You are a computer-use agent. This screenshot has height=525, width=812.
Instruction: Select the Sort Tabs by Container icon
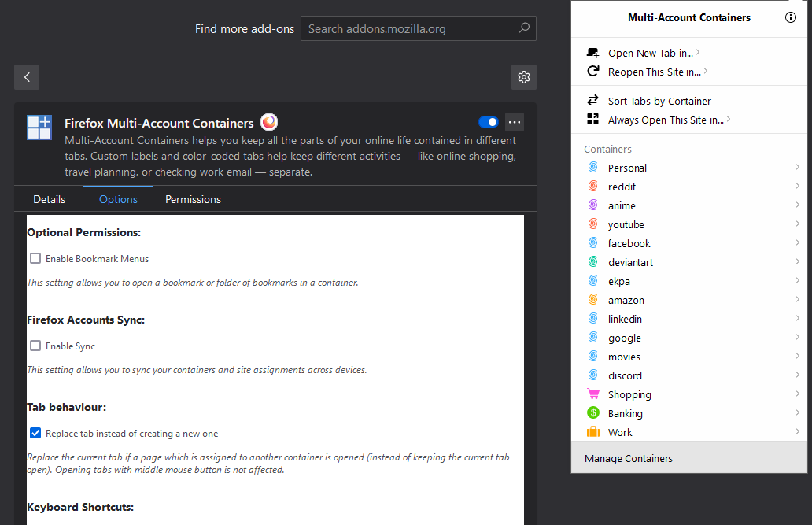click(592, 101)
